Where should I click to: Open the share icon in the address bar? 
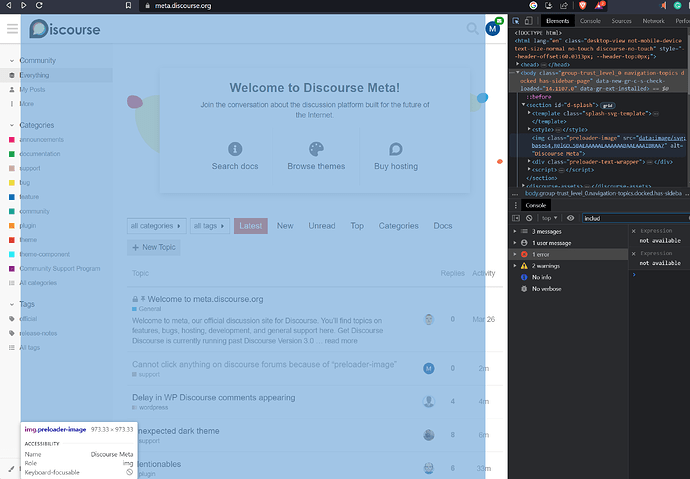563,5
